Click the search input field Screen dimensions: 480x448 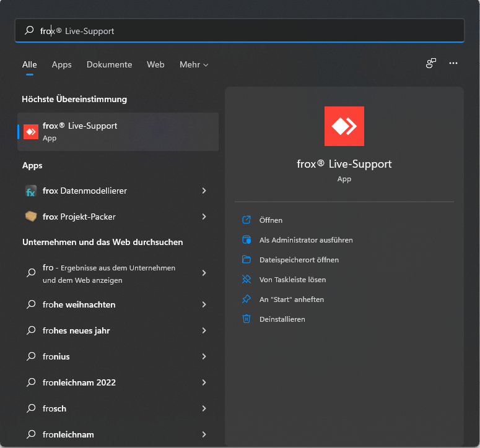[248, 31]
